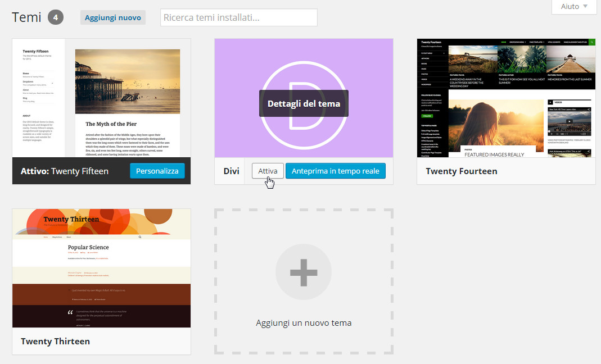Viewport: 601px width, 364px height.
Task: Click the Twenty Thirteen theme name
Action: [x=55, y=342]
